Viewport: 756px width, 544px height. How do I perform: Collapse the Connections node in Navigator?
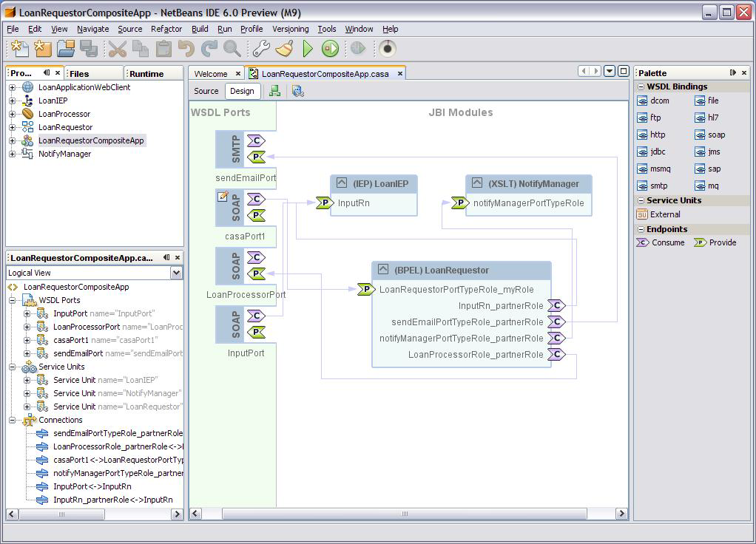(12, 420)
